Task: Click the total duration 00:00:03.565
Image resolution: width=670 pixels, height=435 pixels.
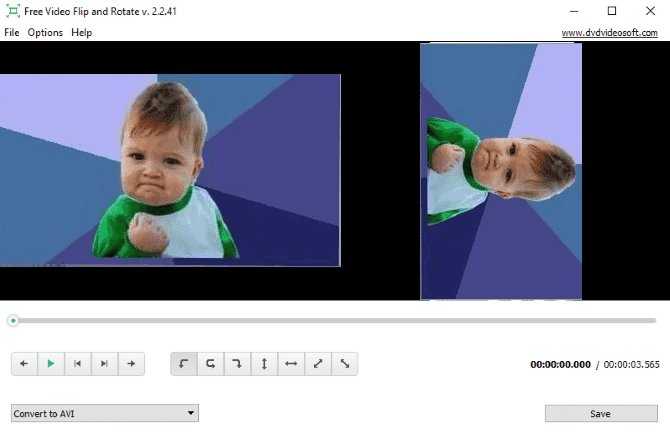Action: click(x=631, y=364)
